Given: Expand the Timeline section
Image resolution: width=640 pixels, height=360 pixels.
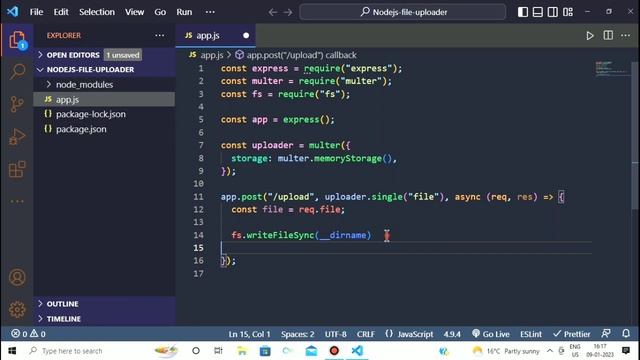Looking at the screenshot, I should [x=104, y=319].
